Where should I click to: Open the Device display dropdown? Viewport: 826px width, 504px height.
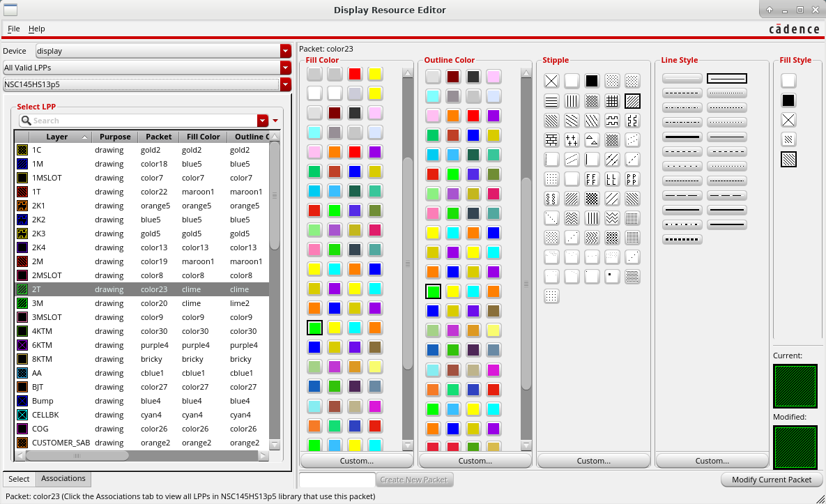pyautogui.click(x=285, y=51)
